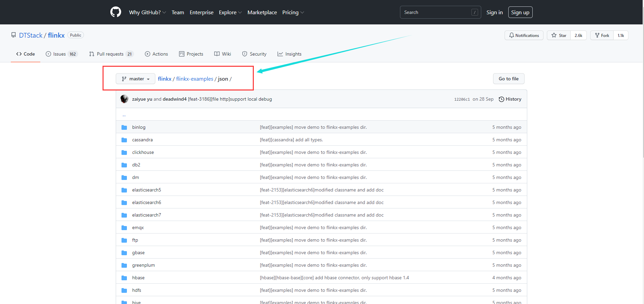
Task: Select the Code tab
Action: [x=25, y=54]
